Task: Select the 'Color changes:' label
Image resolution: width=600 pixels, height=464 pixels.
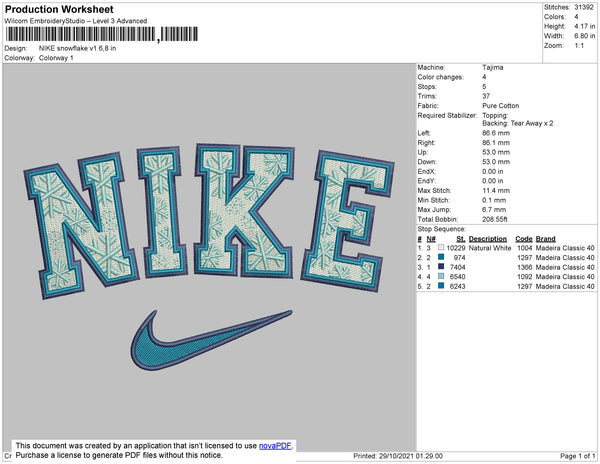Action: pyautogui.click(x=440, y=77)
